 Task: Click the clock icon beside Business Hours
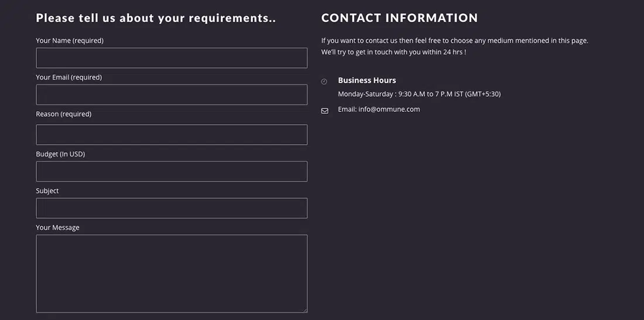[324, 81]
